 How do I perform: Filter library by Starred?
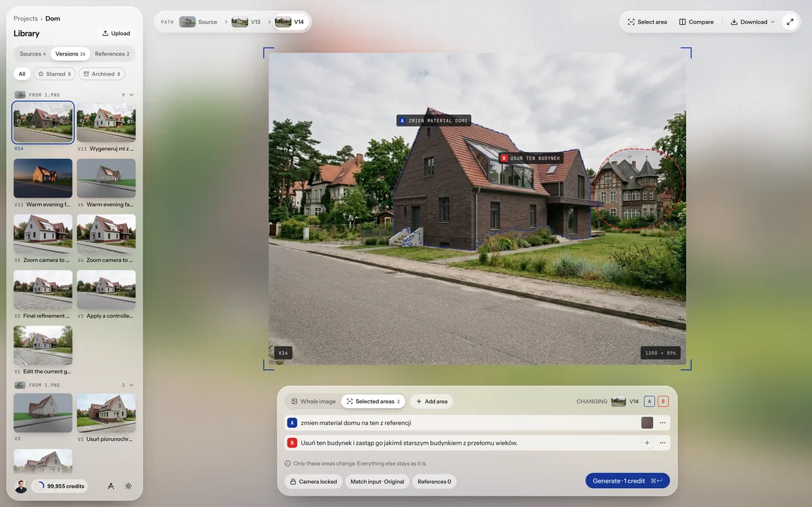tap(55, 74)
